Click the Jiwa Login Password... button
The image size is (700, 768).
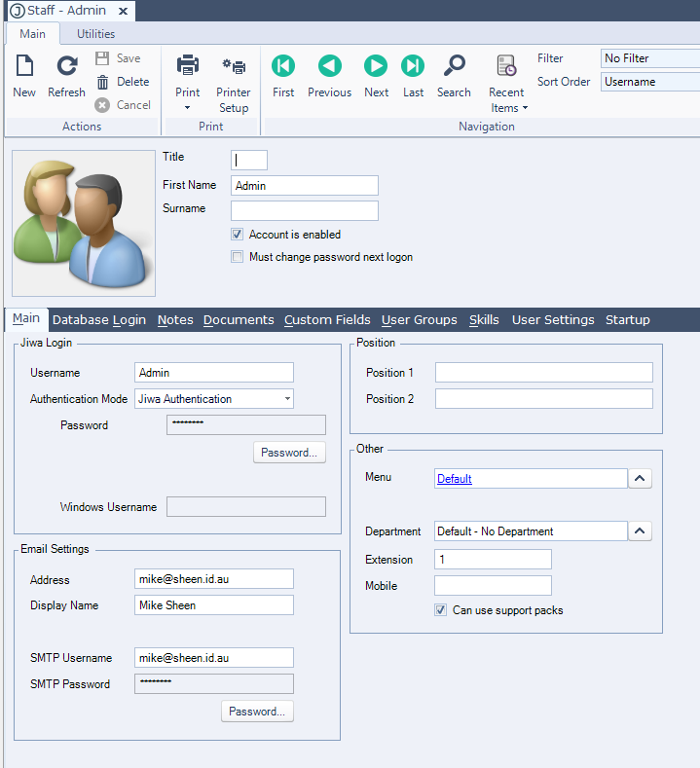coord(289,453)
